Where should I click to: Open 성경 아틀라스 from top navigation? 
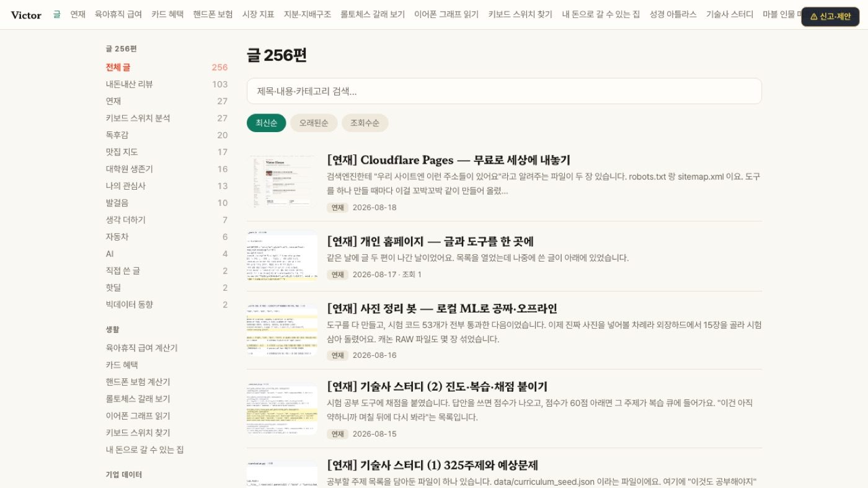click(x=673, y=14)
